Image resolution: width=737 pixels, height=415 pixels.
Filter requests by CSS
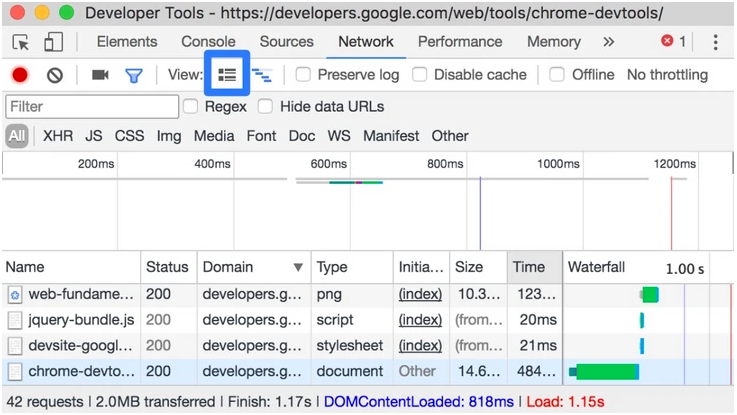tap(129, 136)
